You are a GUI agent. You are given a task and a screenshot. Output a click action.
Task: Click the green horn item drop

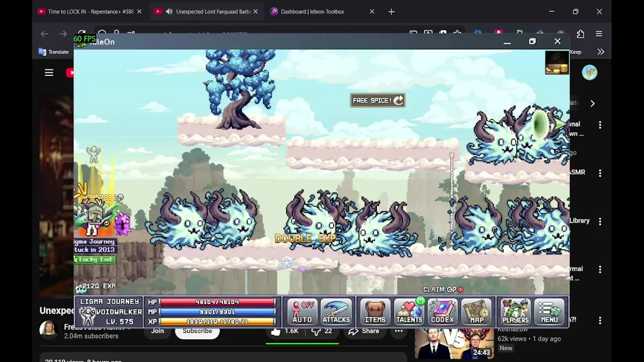[541, 125]
